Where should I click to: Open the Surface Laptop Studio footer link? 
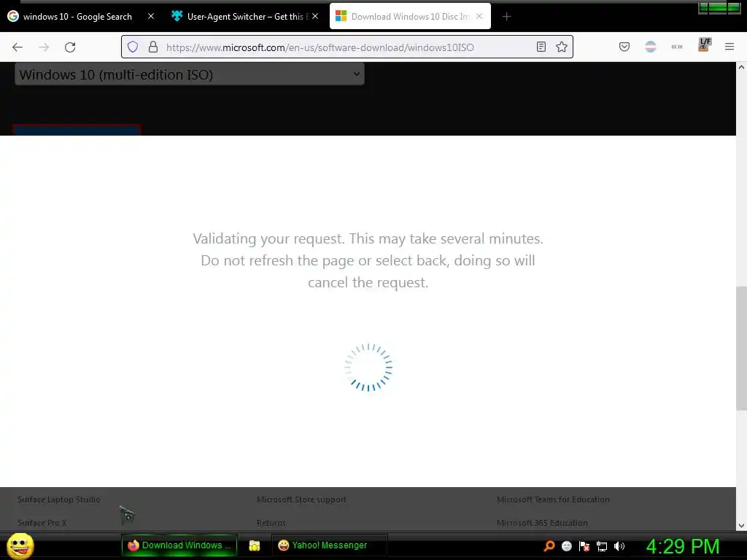tap(59, 499)
